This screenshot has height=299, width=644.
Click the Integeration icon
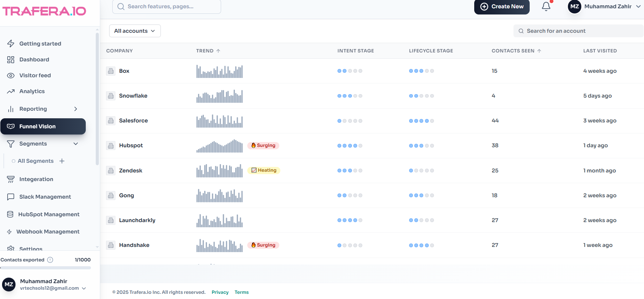[11, 179]
